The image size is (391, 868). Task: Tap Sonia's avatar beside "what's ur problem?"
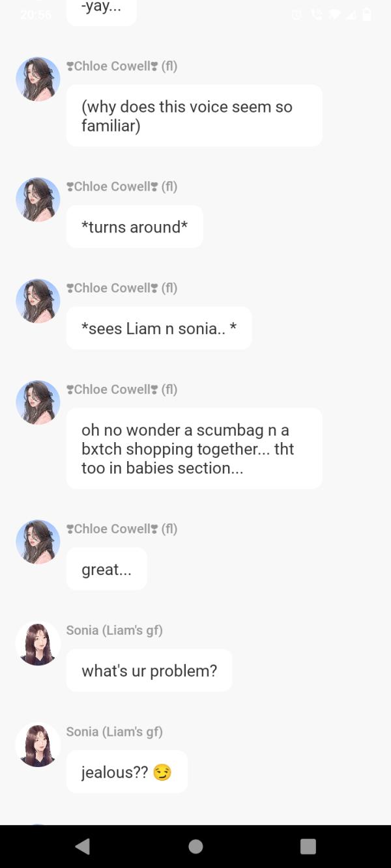pyautogui.click(x=38, y=643)
